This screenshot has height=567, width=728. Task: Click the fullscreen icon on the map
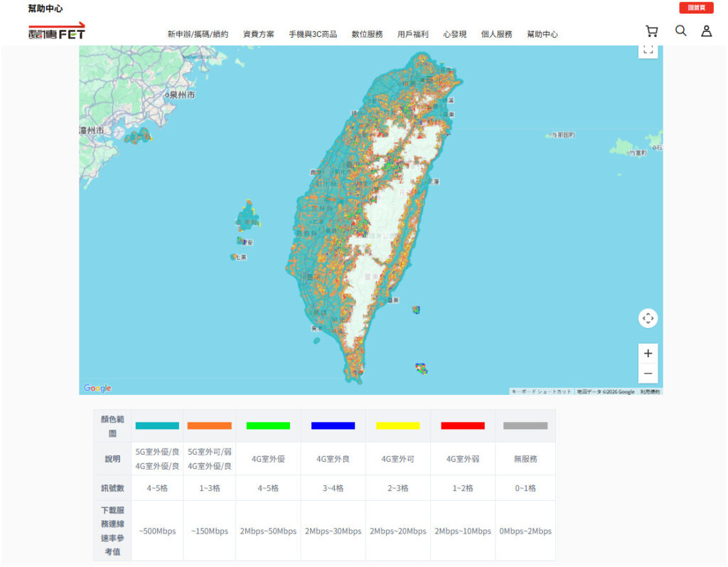coord(648,50)
